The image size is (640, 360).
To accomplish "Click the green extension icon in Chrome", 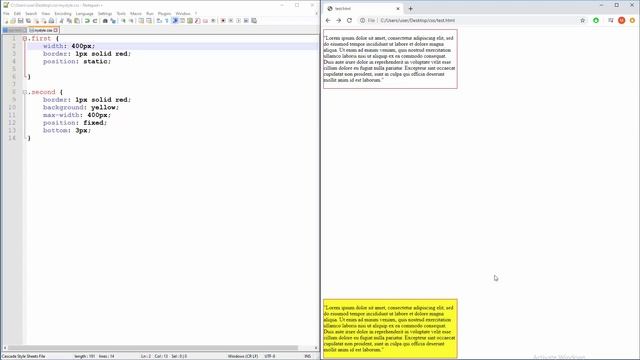I will click(x=596, y=20).
